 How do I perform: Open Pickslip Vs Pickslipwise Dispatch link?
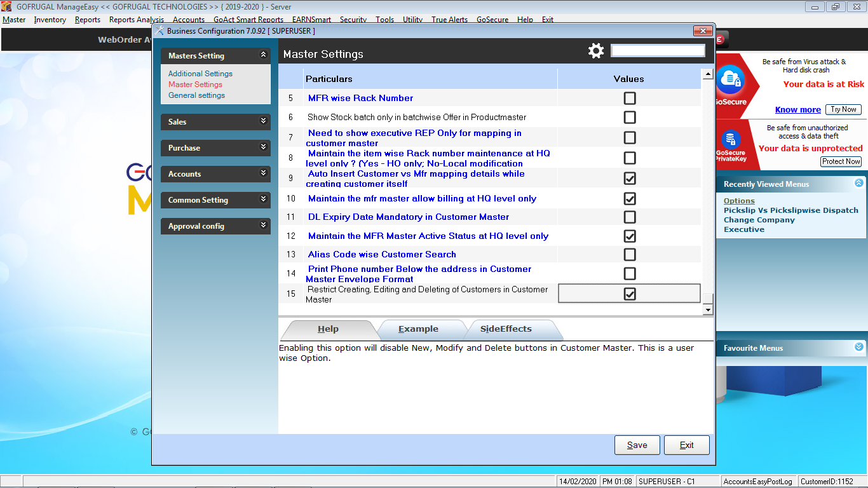791,210
